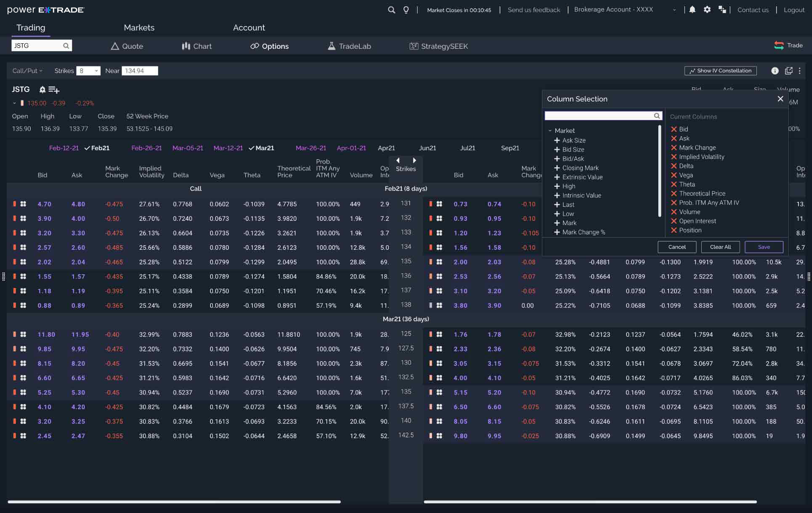
Task: Click the Save button in Column Selection
Action: [764, 247]
